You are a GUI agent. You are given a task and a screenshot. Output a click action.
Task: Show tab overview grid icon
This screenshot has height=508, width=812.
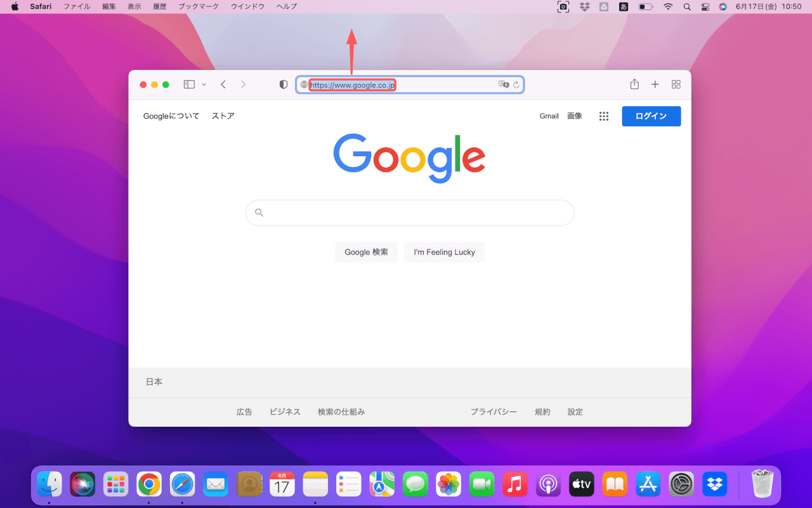point(676,84)
